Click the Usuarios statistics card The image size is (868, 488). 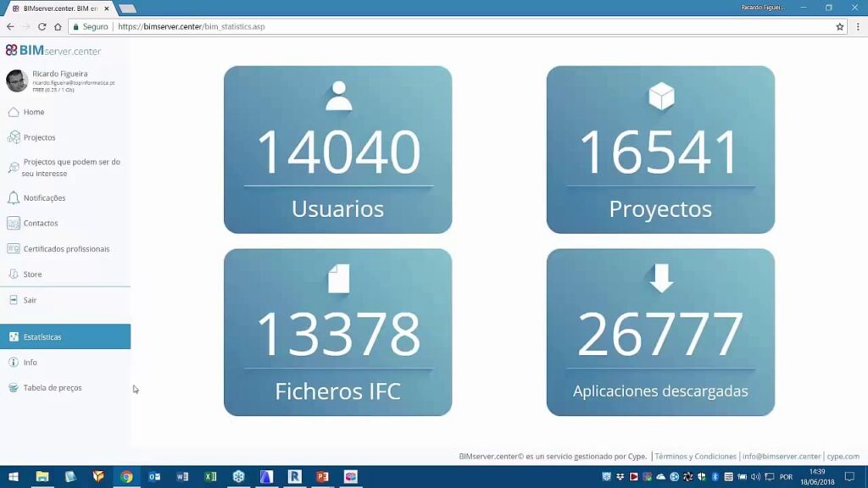point(337,150)
